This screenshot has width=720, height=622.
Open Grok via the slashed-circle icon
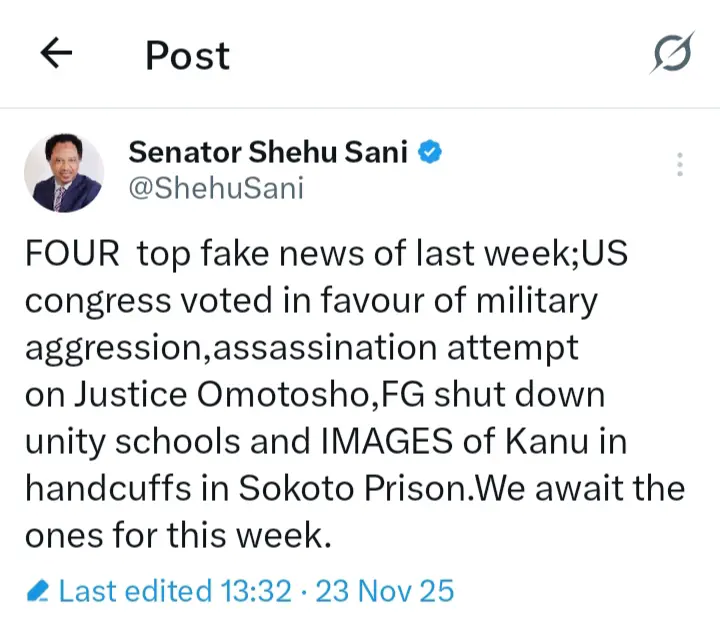[x=670, y=53]
